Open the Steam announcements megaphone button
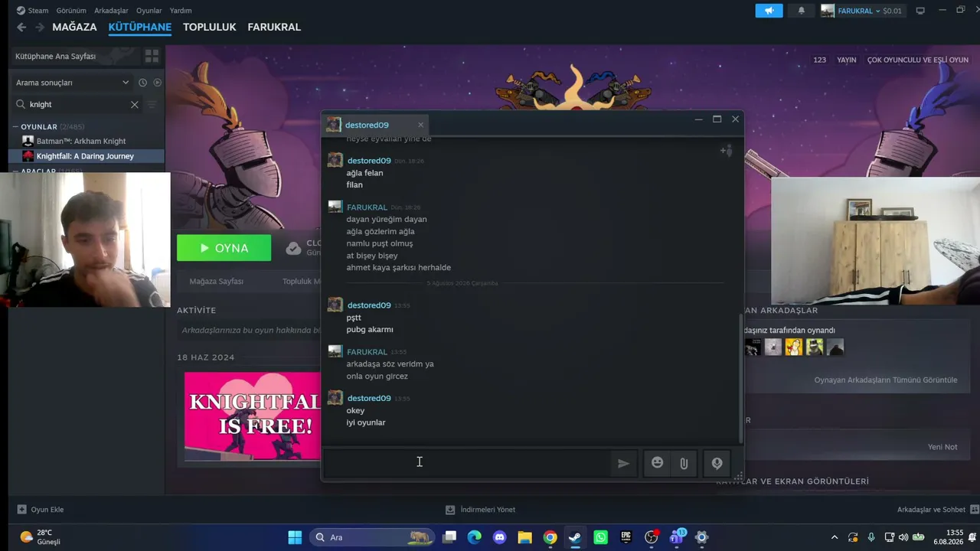The image size is (980, 551). 769,11
